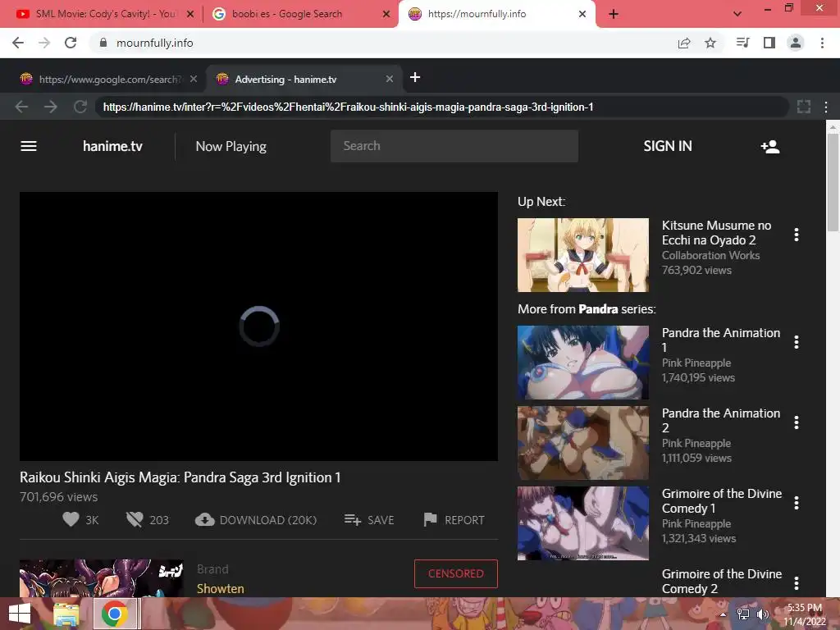840x630 pixels.
Task: Open the Showten brand link
Action: click(x=220, y=589)
